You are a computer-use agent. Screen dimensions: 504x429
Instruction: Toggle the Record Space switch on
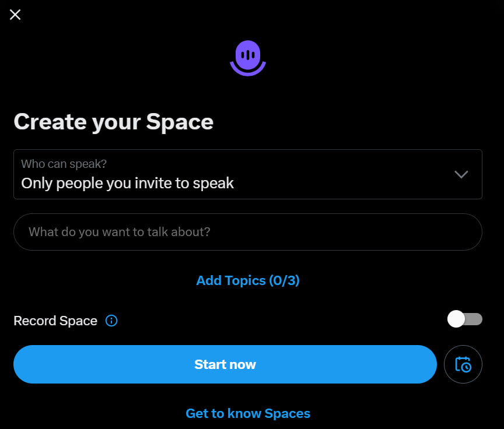[x=464, y=319]
